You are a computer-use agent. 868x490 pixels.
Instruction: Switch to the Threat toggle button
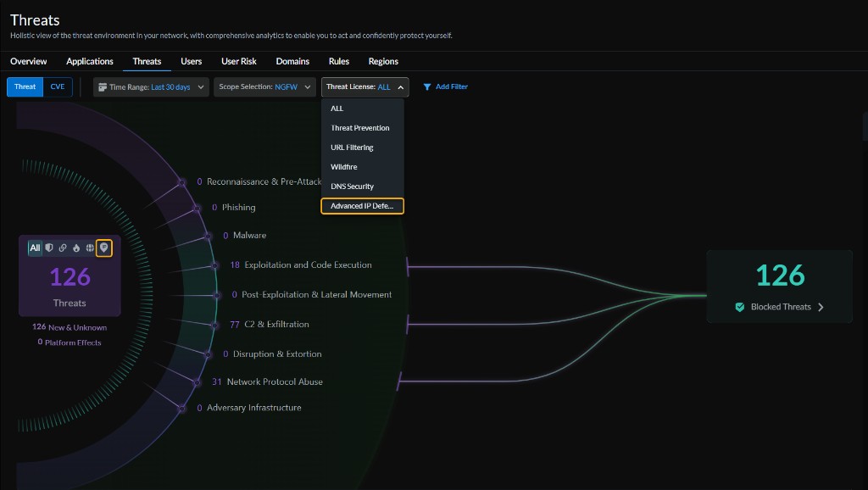(x=25, y=87)
